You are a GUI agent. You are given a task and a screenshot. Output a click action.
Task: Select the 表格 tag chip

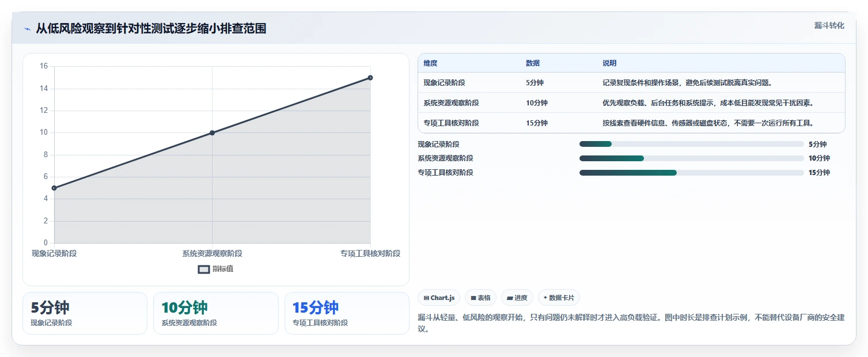(x=481, y=298)
